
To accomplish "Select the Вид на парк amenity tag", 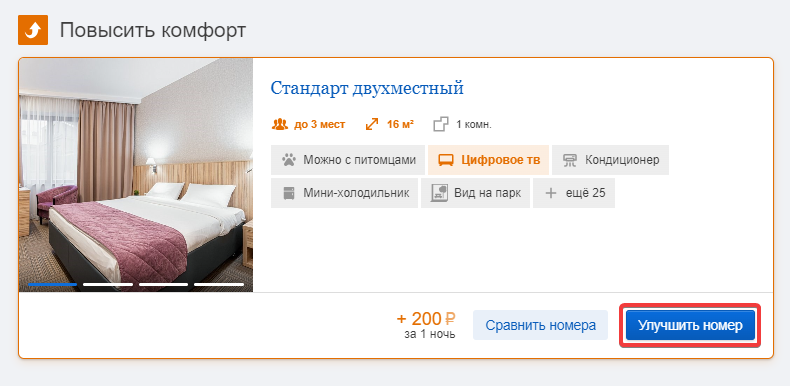I will tap(475, 193).
